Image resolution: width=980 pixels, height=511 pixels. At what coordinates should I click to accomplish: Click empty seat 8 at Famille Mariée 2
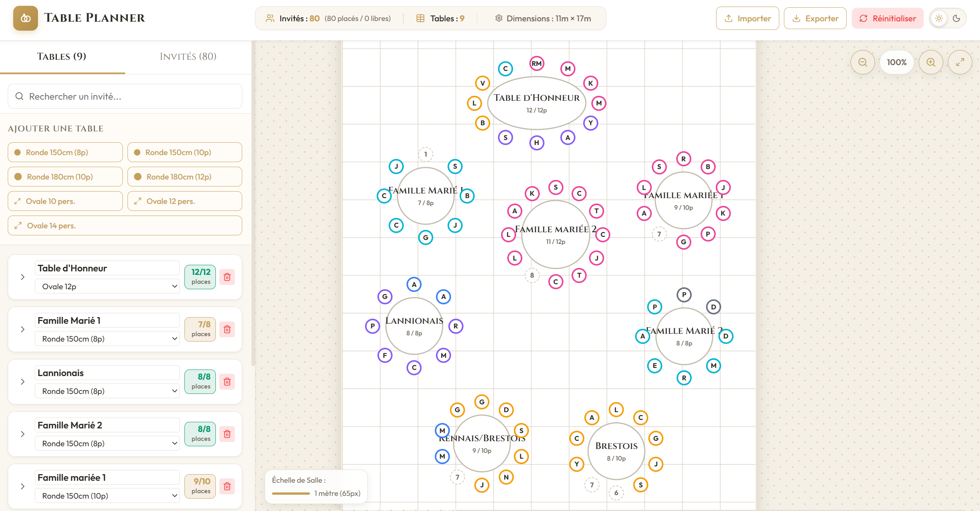(x=532, y=275)
